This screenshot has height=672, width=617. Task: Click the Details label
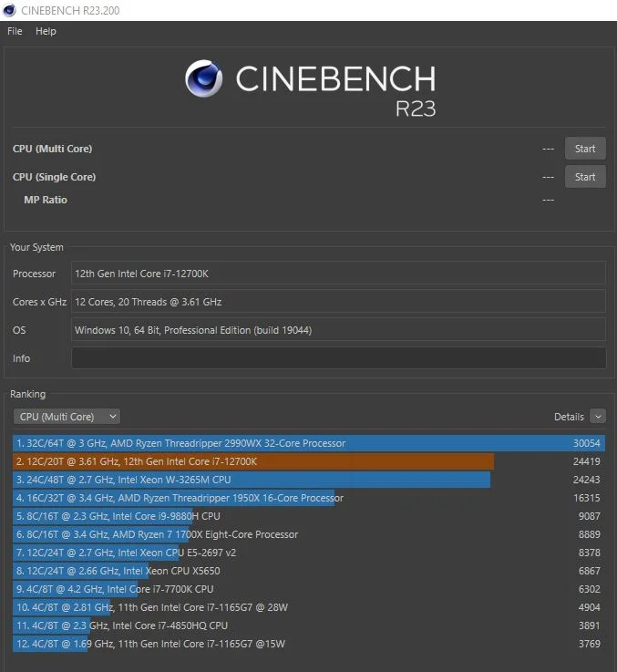569,417
